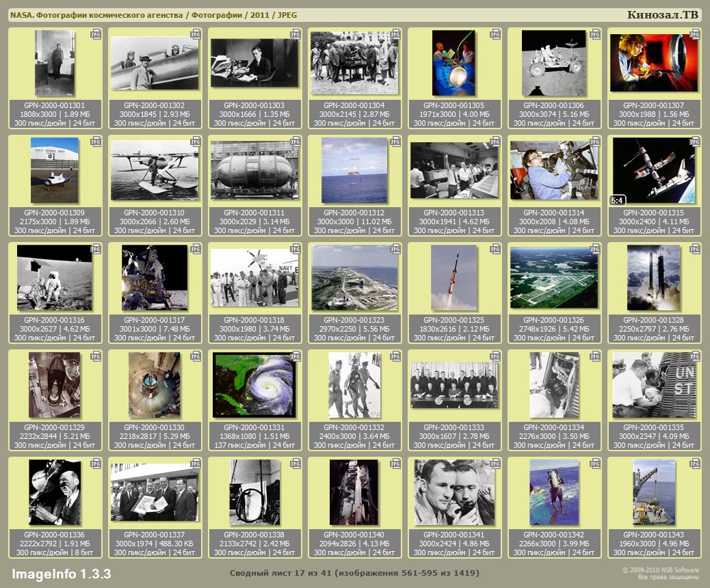This screenshot has width=710, height=588.
Task: Select the shuttle docked with station thumbnail
Action: pyautogui.click(x=655, y=170)
